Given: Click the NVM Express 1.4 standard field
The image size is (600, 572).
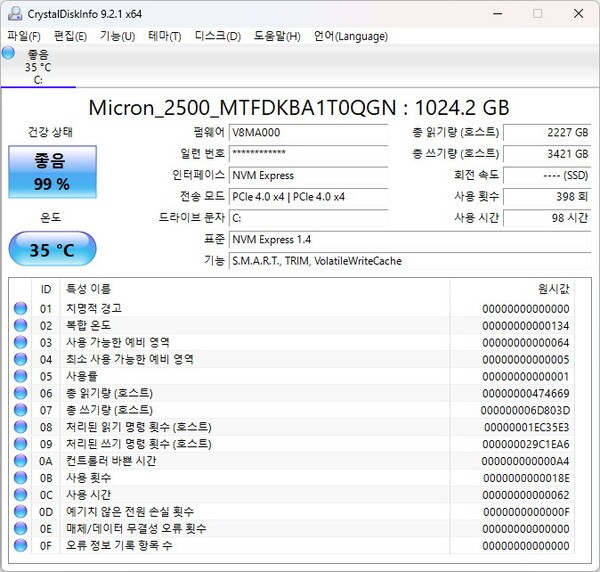Looking at the screenshot, I should click(x=410, y=240).
